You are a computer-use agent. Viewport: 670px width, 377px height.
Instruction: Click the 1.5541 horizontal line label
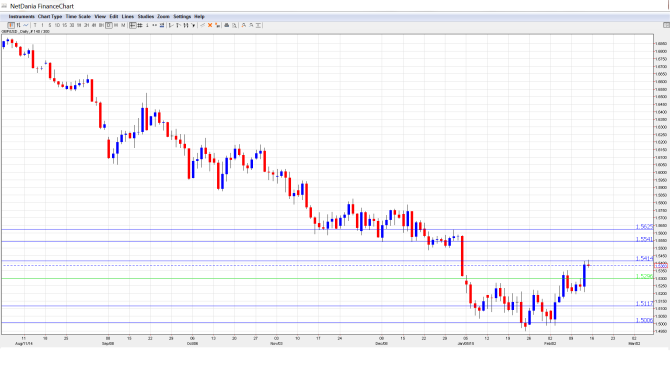(644, 239)
